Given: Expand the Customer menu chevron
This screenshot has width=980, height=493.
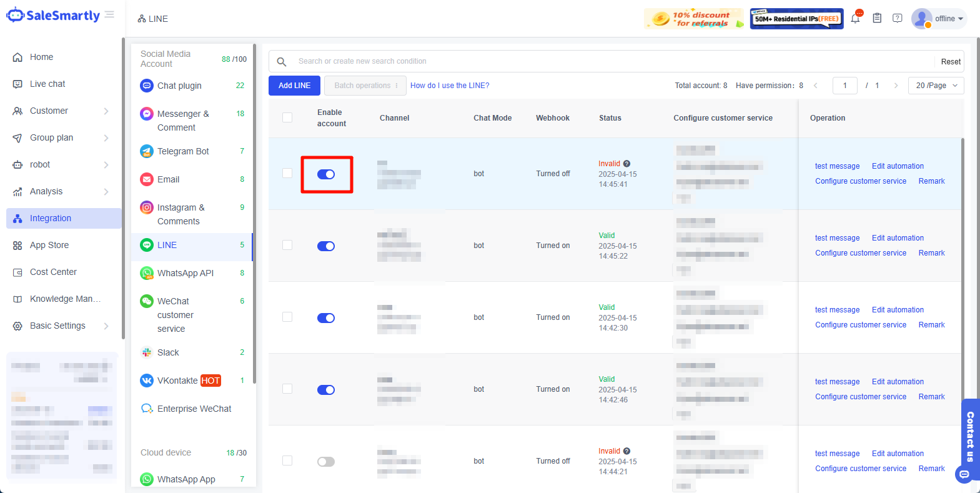Looking at the screenshot, I should pos(106,111).
